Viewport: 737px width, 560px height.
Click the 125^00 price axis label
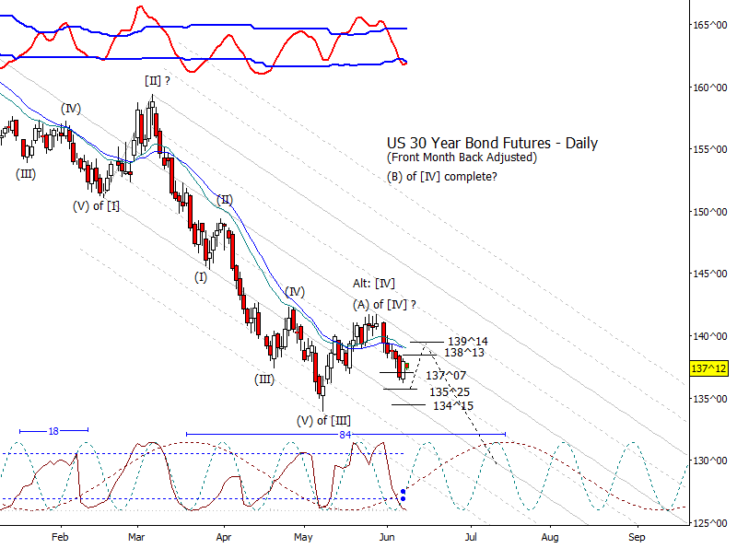pyautogui.click(x=709, y=523)
